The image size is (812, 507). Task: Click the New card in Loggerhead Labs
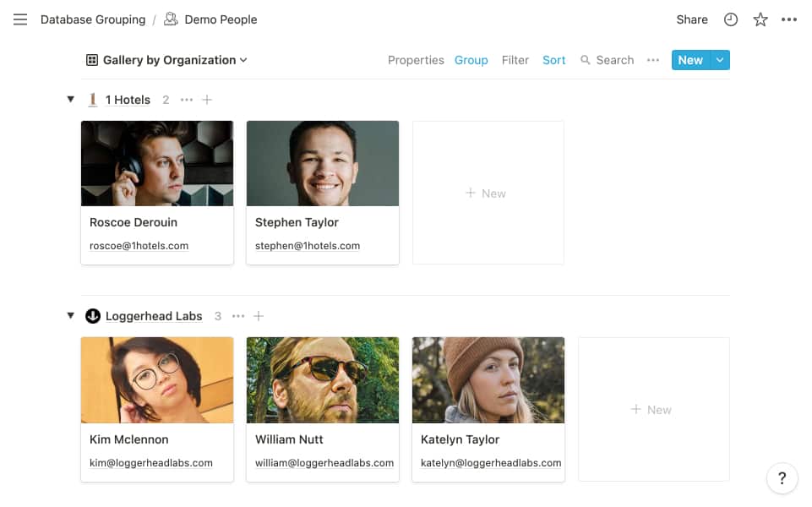(x=653, y=409)
